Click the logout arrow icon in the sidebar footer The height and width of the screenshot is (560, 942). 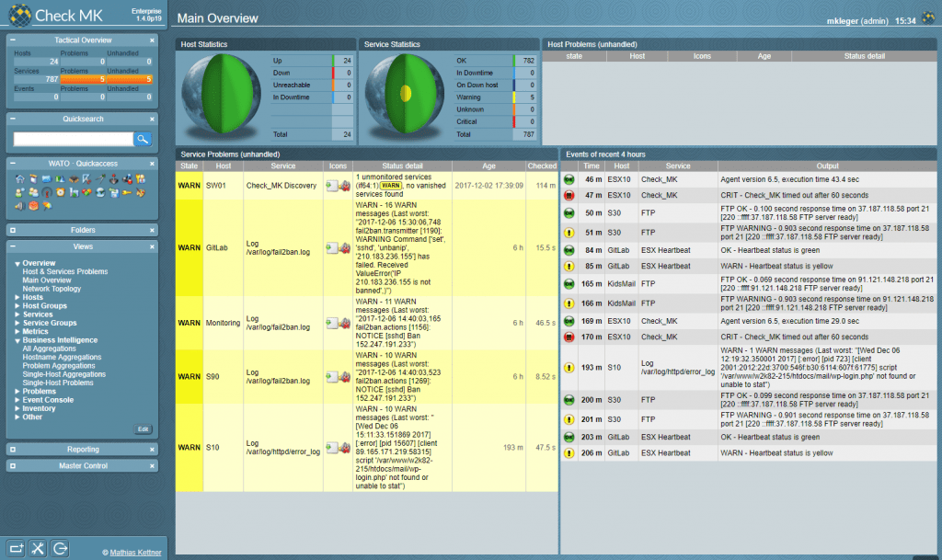click(x=60, y=548)
